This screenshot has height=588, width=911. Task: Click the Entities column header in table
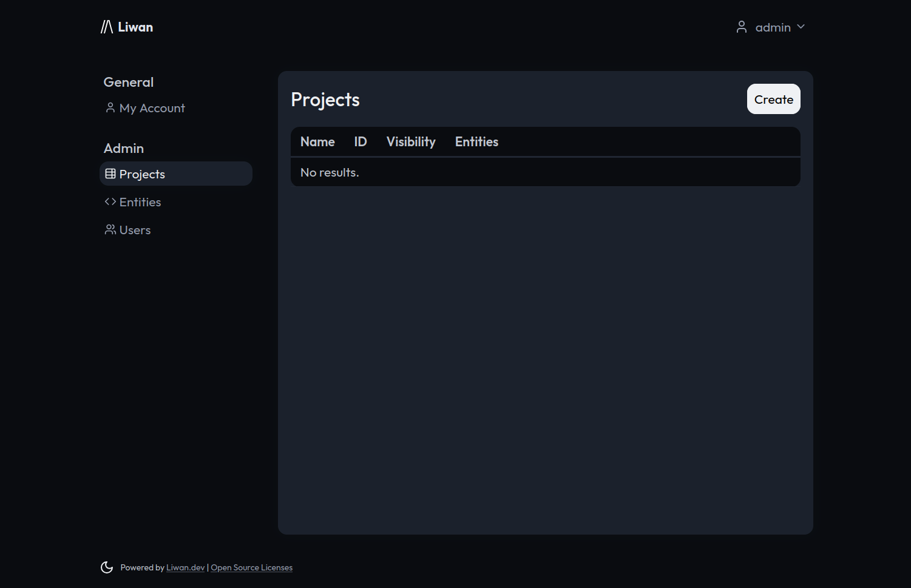476,142
